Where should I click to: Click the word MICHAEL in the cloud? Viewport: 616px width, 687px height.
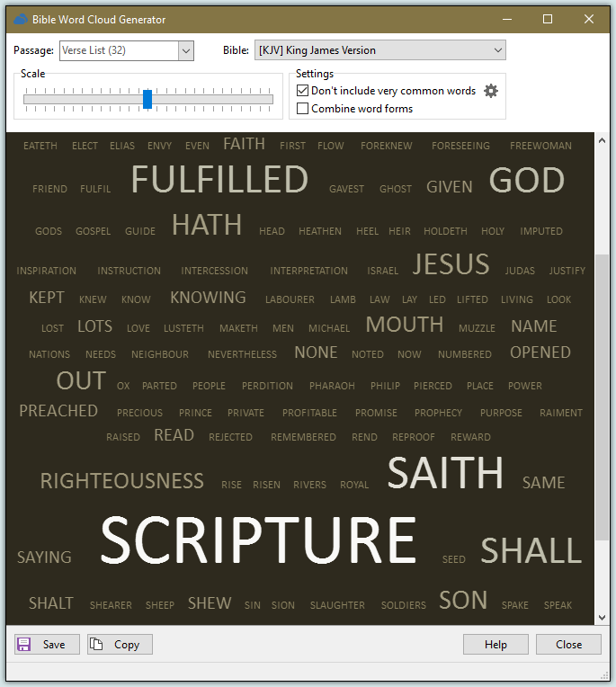[x=329, y=328]
